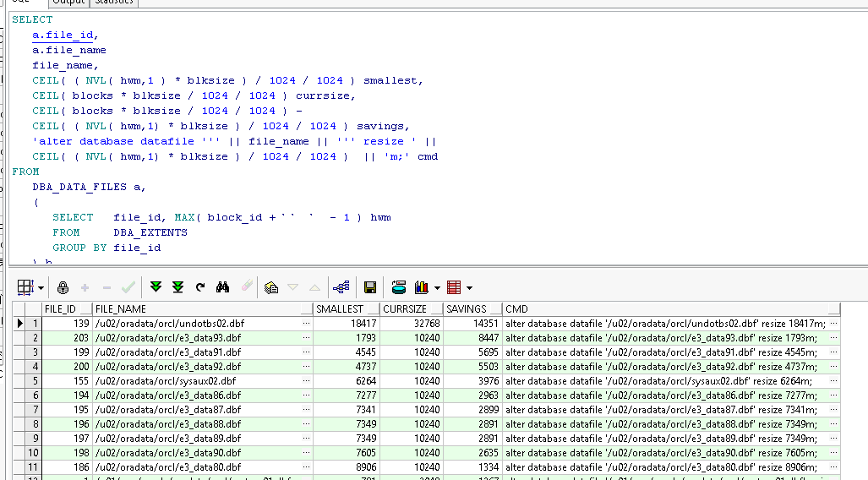
Task: Select row 1 via its arrow indicator
Action: (20, 324)
